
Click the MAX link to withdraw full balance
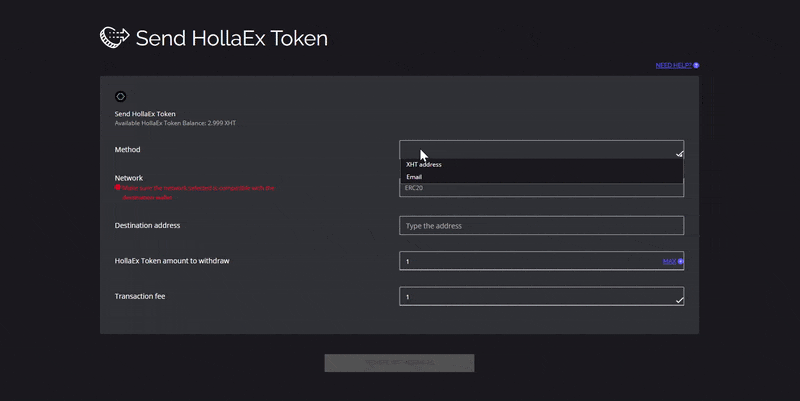tap(668, 262)
